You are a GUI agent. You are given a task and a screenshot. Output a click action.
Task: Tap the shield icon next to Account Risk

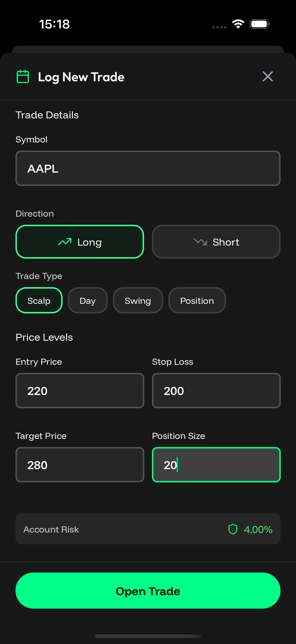pos(233,529)
